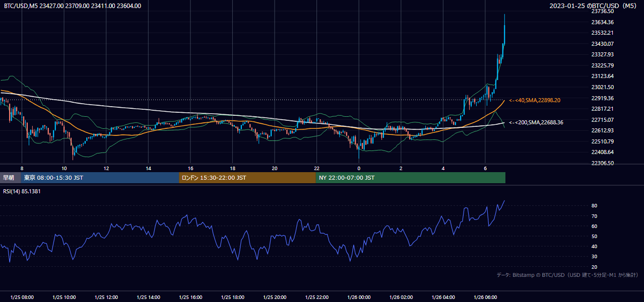Click hour tick 0 under price chart
The width and height of the screenshot is (644, 302).
[x=359, y=168]
